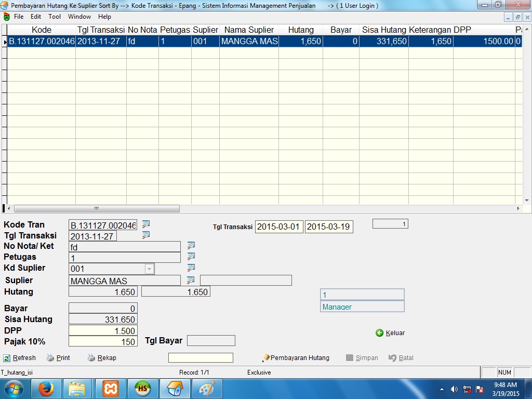
Task: Launch Firefox from the taskbar
Action: click(x=46, y=389)
